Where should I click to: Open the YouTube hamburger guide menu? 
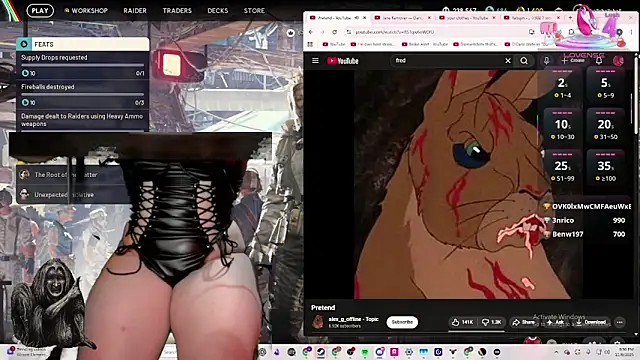pos(315,61)
